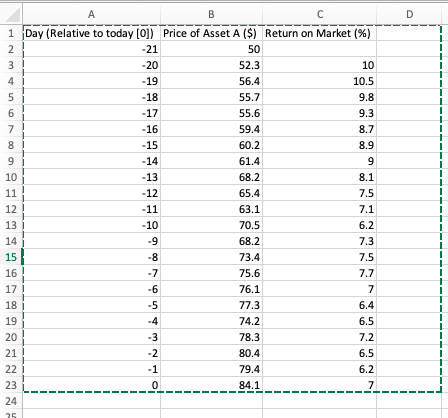The height and width of the screenshot is (418, 448).
Task: Select the market return cell 7.1
Action: [320, 209]
